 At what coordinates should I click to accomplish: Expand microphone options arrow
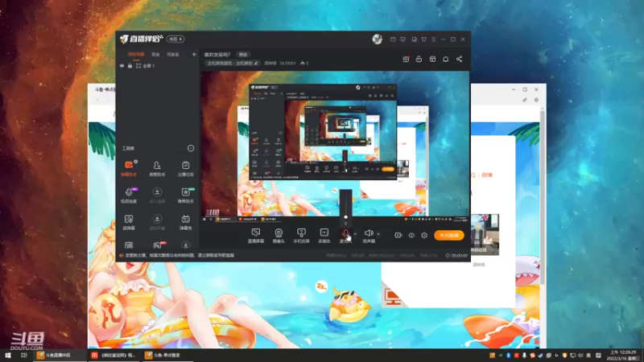pyautogui.click(x=355, y=234)
